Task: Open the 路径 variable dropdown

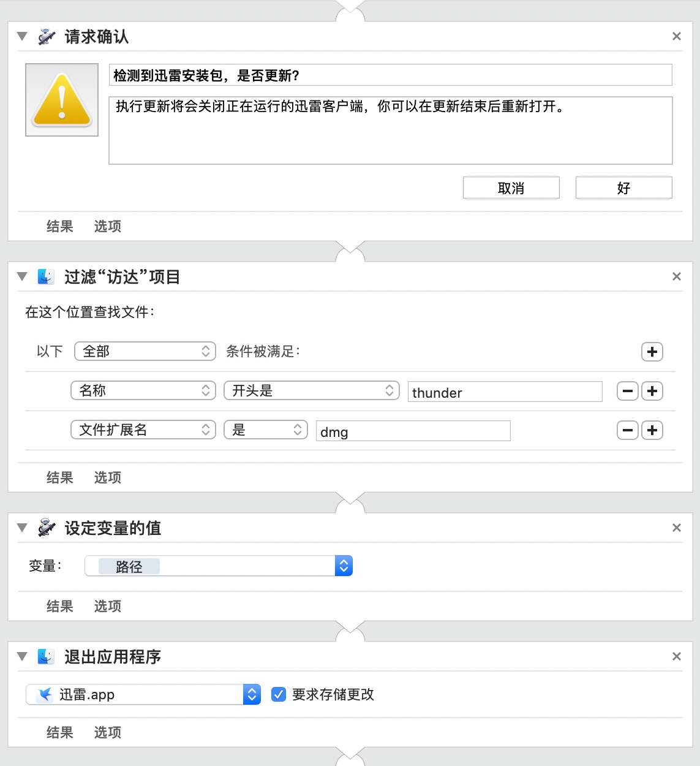Action: 343,566
